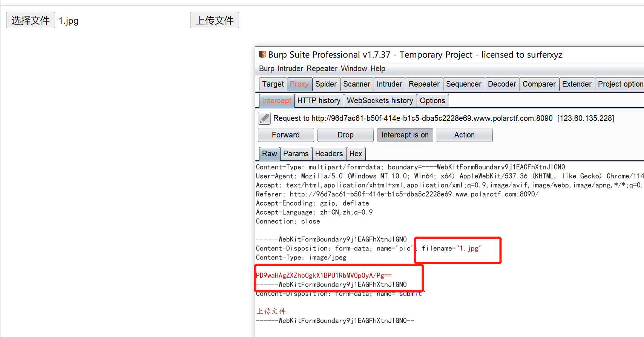Switch to the Extender tab
The height and width of the screenshot is (337, 644).
click(x=577, y=84)
